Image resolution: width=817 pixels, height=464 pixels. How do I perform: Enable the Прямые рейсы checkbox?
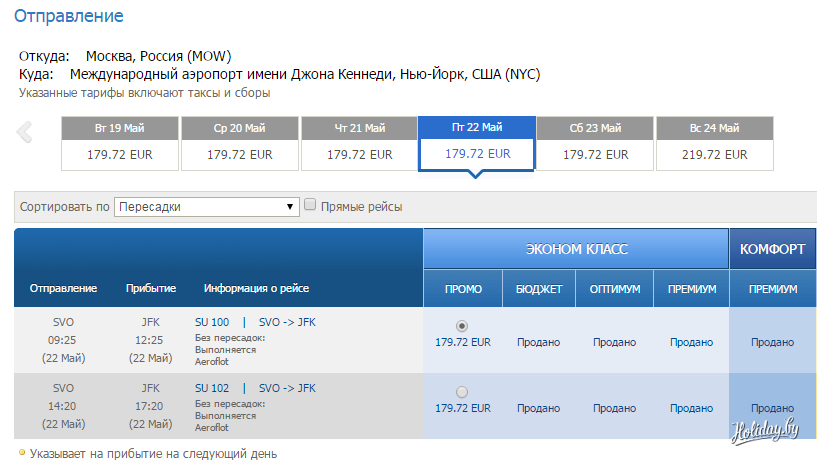[311, 205]
